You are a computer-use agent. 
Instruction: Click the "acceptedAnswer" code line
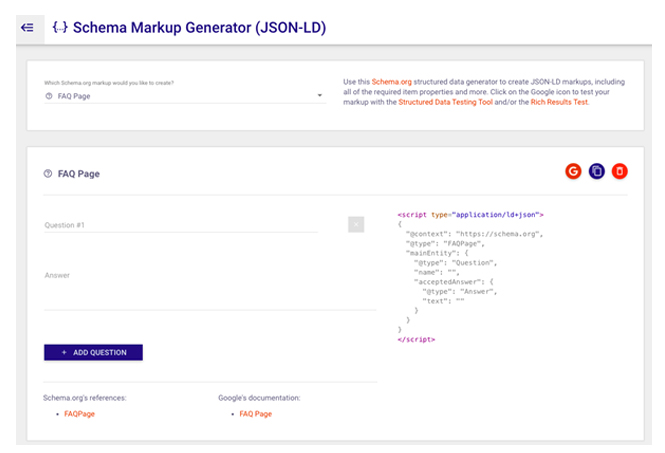coord(454,282)
